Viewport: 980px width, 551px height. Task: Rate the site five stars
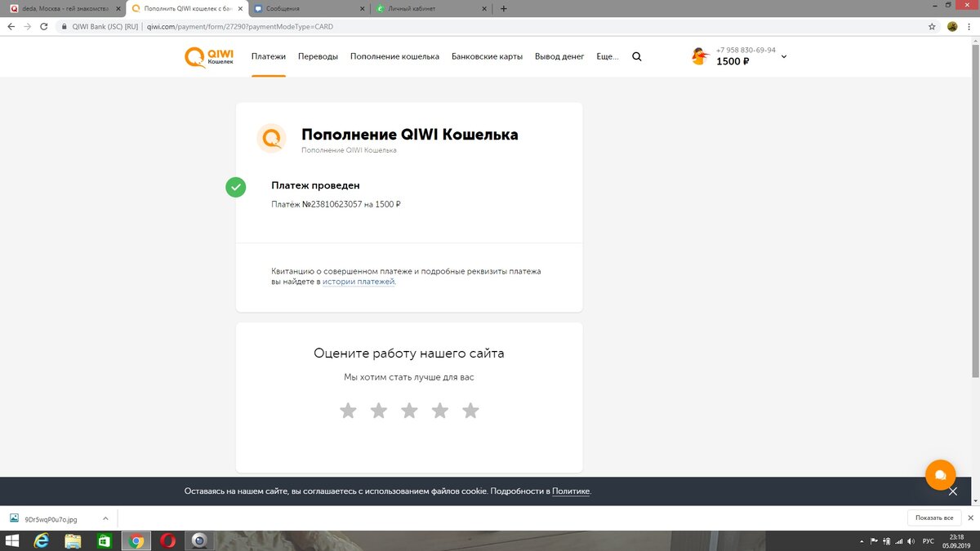[470, 411]
